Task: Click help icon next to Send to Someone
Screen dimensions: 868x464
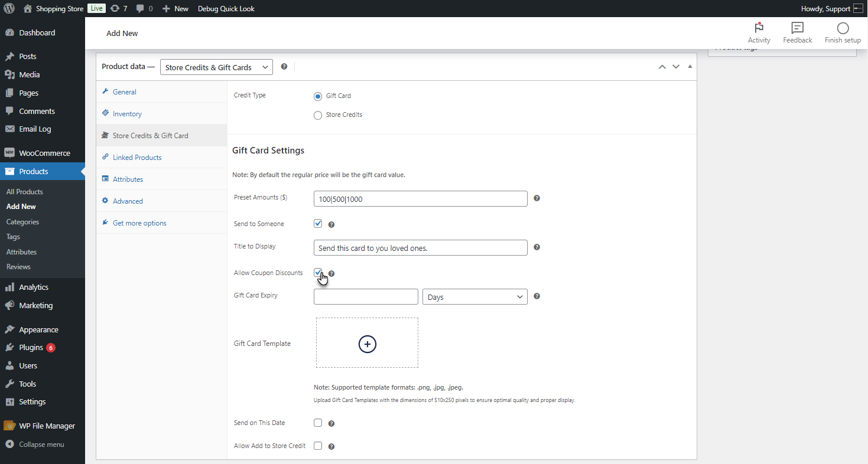Action: coord(331,225)
